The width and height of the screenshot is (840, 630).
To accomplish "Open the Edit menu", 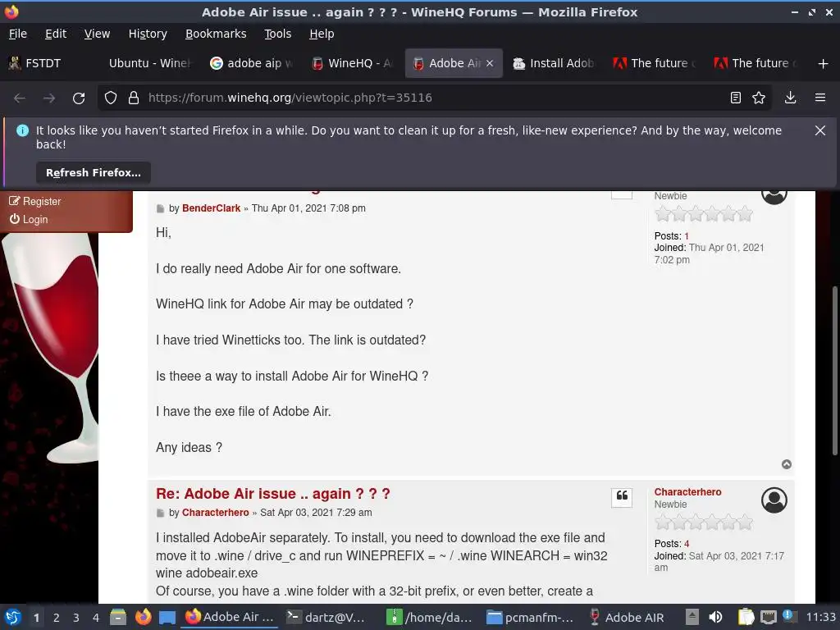I will (x=56, y=34).
